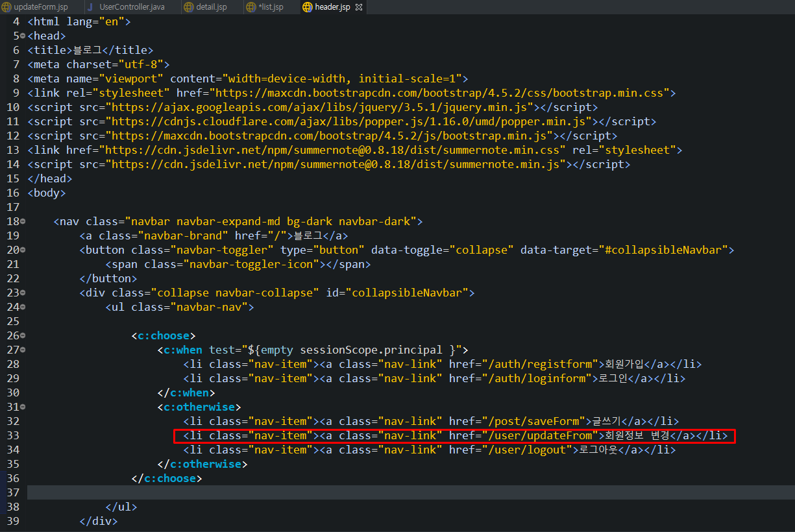Collapse the navbar-nav ul fold on line 24
795x532 pixels.
[23, 308]
